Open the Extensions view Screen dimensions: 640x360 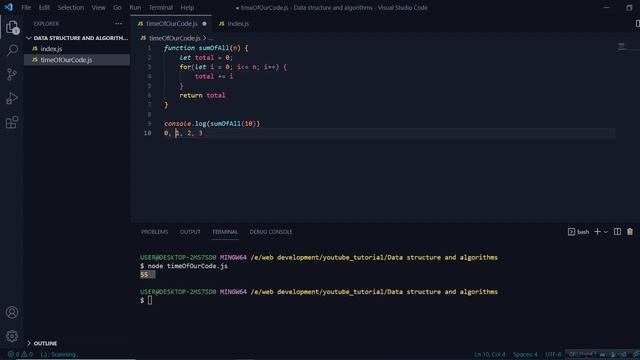pos(12,122)
